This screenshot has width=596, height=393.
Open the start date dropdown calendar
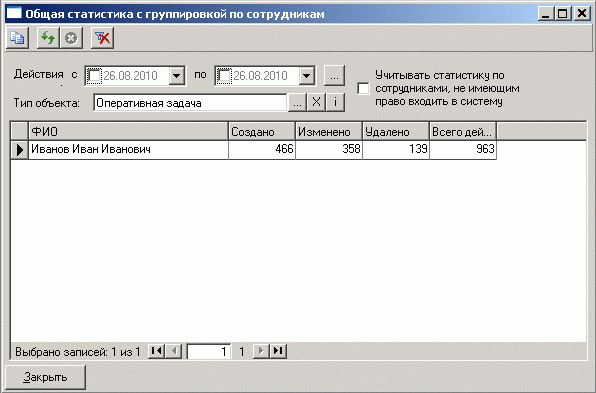176,76
